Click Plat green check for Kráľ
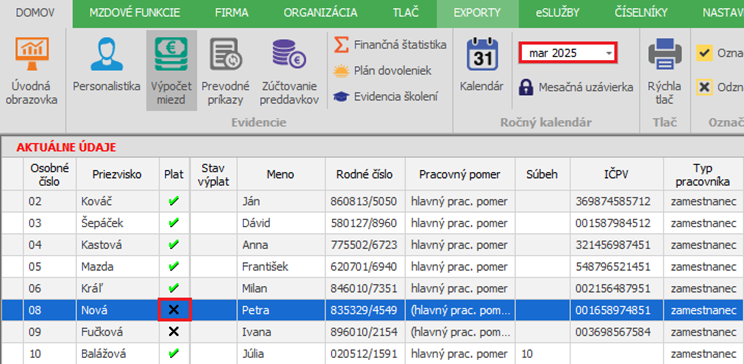This screenshot has width=744, height=364. 174,289
